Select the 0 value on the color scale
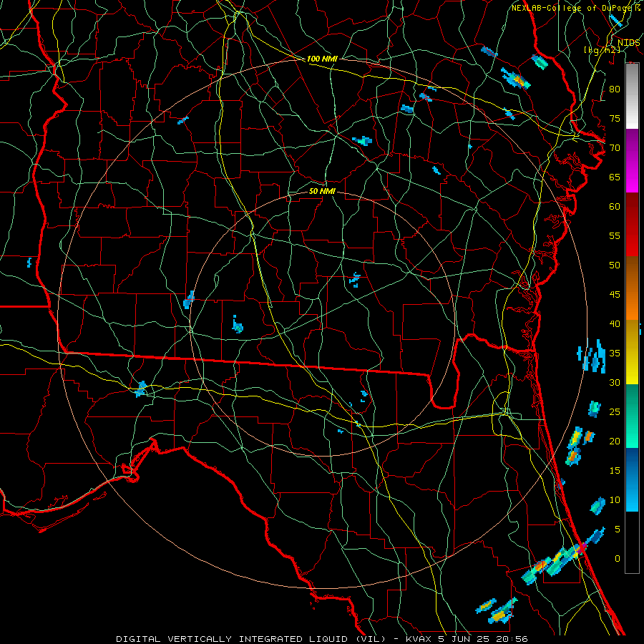The height and width of the screenshot is (644, 644). (x=618, y=559)
